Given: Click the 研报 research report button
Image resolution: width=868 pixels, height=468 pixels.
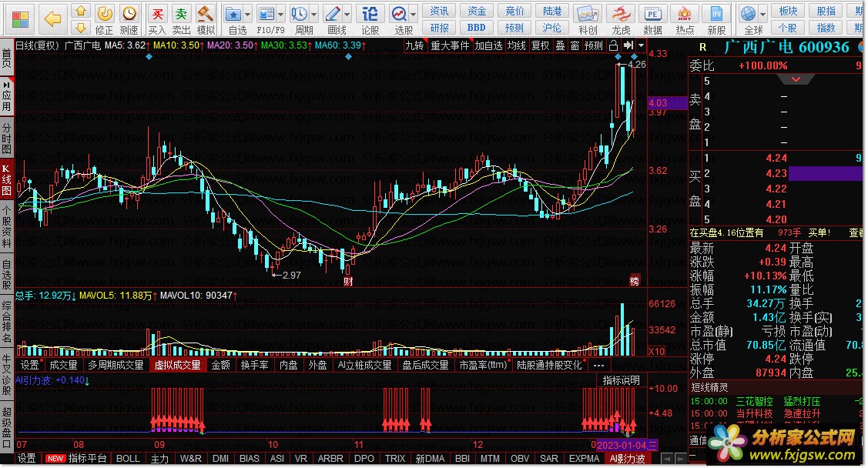Looking at the screenshot, I should [x=440, y=28].
